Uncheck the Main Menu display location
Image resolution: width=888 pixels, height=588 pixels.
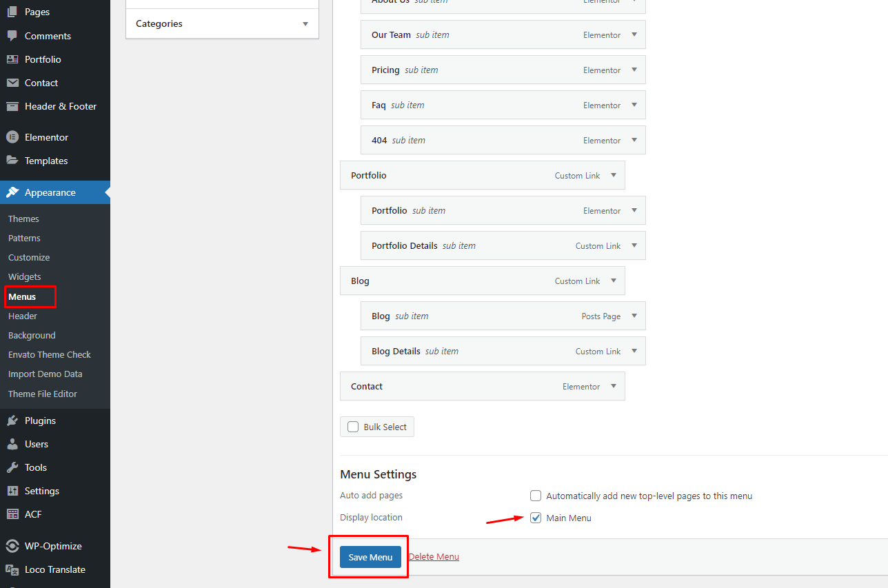536,518
